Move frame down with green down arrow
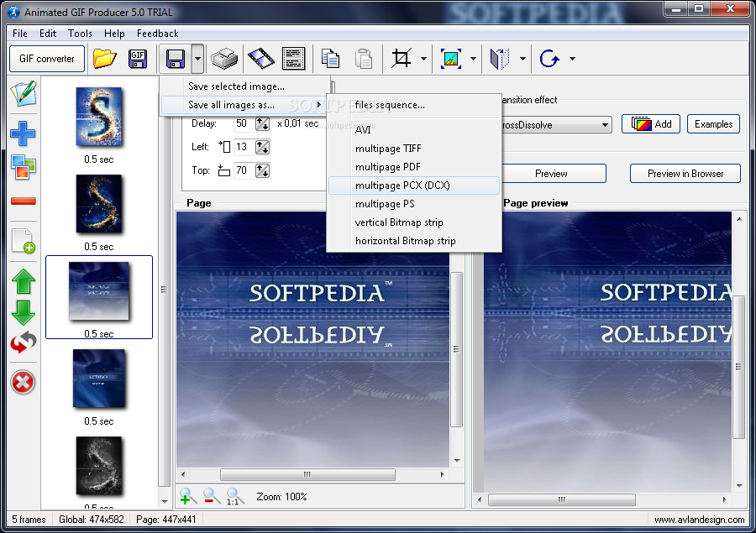 (24, 313)
